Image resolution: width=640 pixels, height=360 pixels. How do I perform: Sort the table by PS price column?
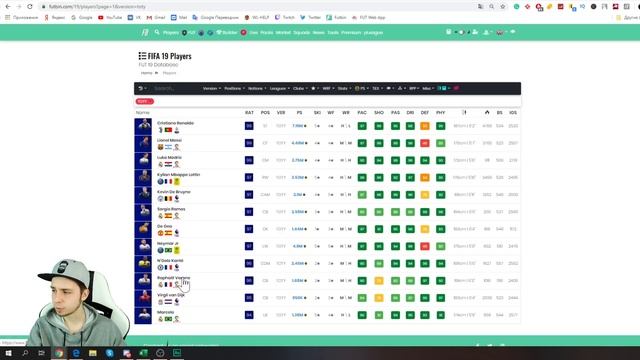(x=299, y=112)
